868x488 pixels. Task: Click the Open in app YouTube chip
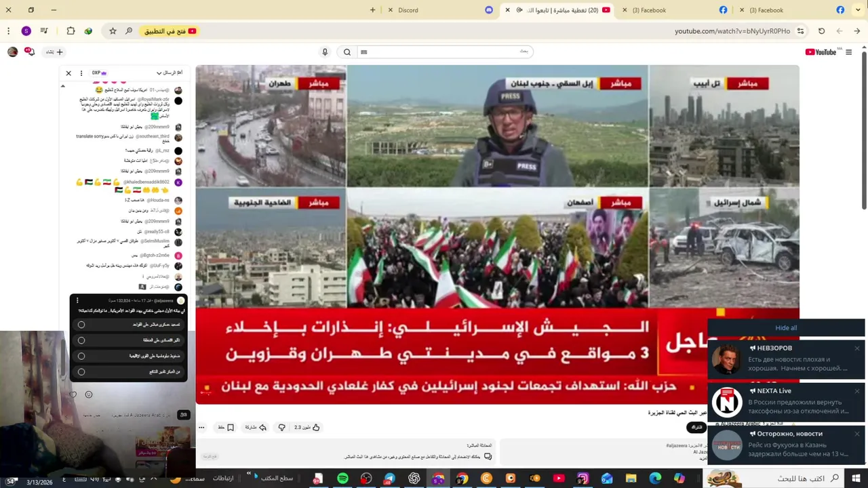coord(170,31)
